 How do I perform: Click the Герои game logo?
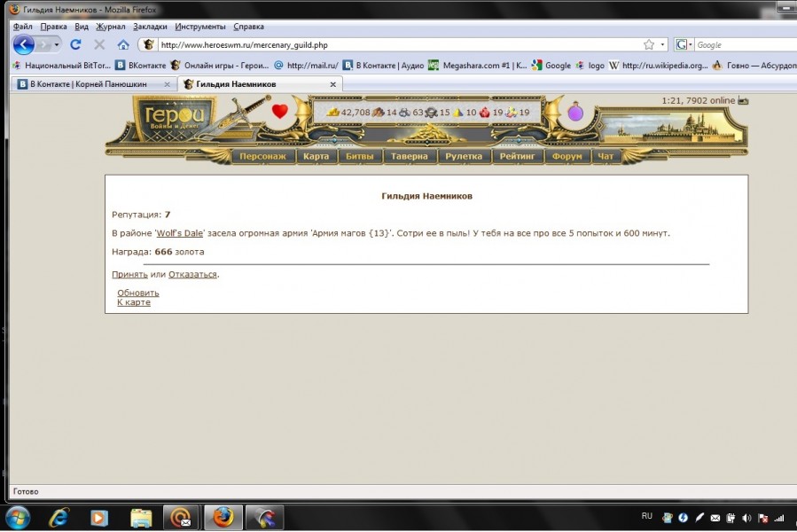[x=175, y=118]
